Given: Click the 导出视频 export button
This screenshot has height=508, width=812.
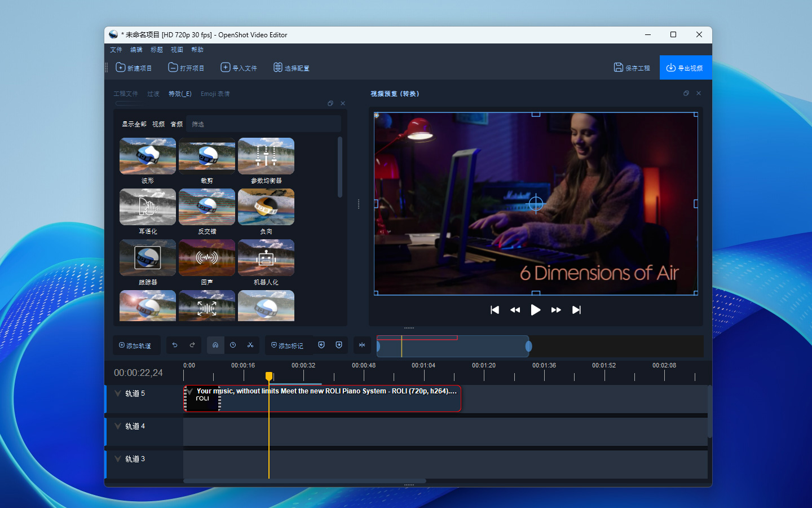Looking at the screenshot, I should coord(685,68).
